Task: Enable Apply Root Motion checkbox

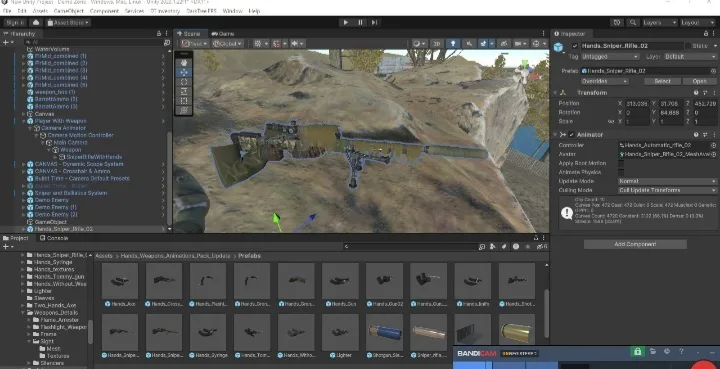Action: (621, 163)
